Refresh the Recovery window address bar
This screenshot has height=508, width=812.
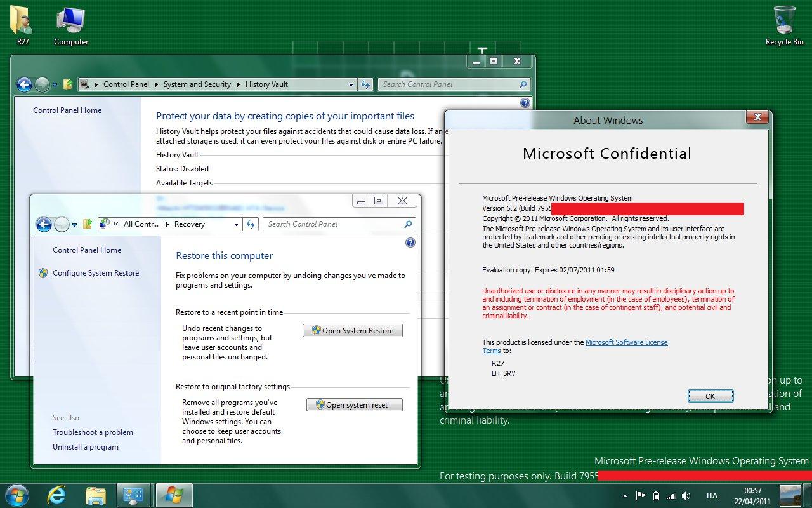pyautogui.click(x=251, y=224)
